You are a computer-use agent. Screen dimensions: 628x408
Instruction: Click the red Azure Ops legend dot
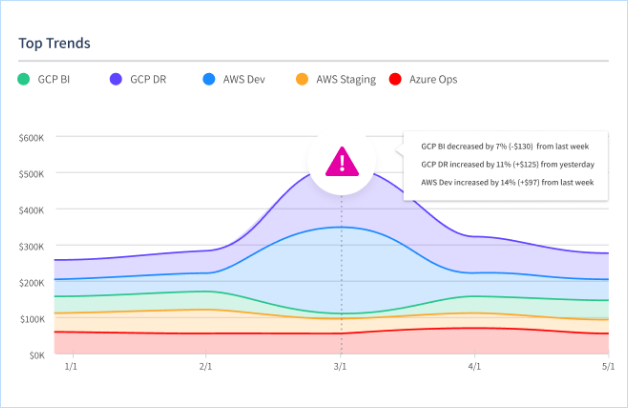[x=395, y=79]
